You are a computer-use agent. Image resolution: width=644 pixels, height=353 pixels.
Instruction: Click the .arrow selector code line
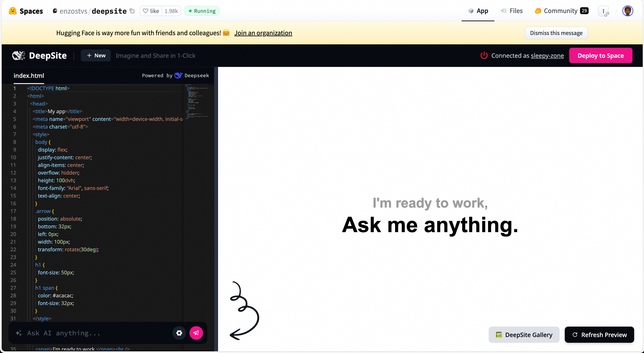[45, 211]
